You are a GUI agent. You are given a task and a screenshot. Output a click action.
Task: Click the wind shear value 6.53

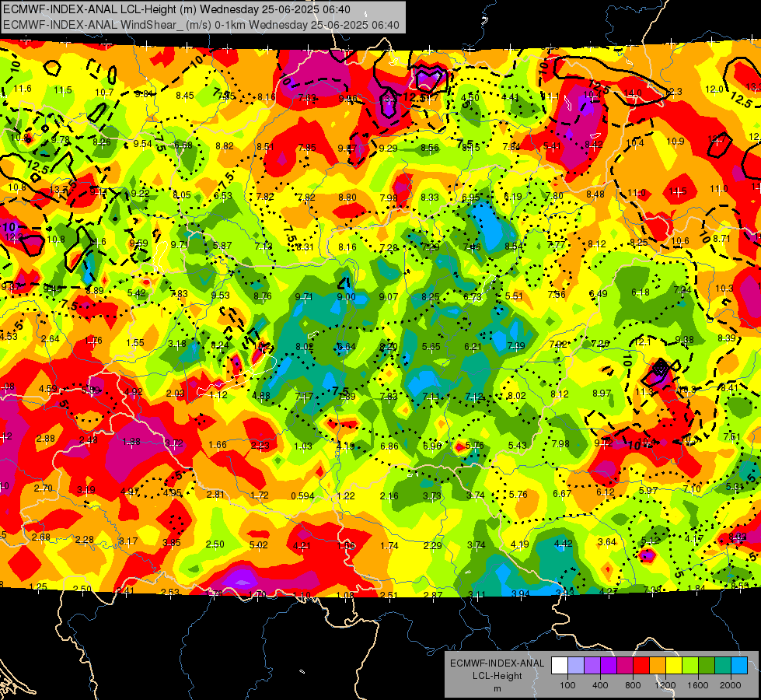[x=223, y=195]
